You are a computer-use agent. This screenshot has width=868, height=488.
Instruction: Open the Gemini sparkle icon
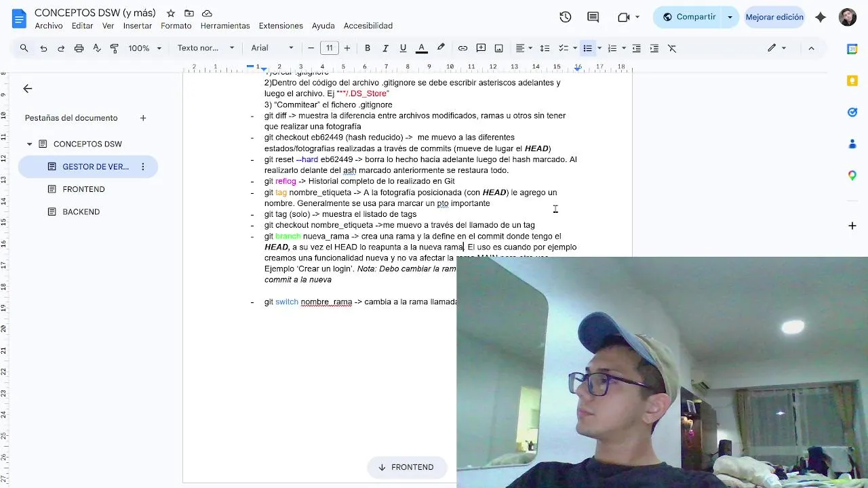click(x=821, y=17)
